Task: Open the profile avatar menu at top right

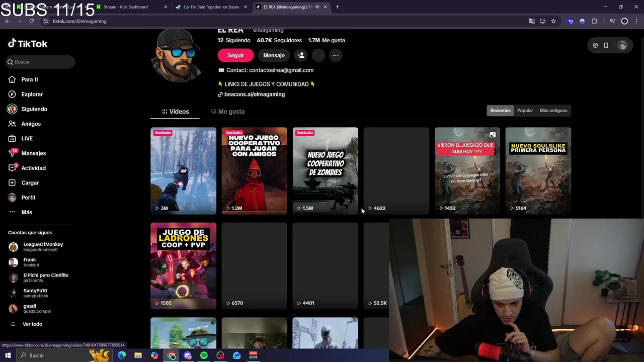Action: click(622, 45)
